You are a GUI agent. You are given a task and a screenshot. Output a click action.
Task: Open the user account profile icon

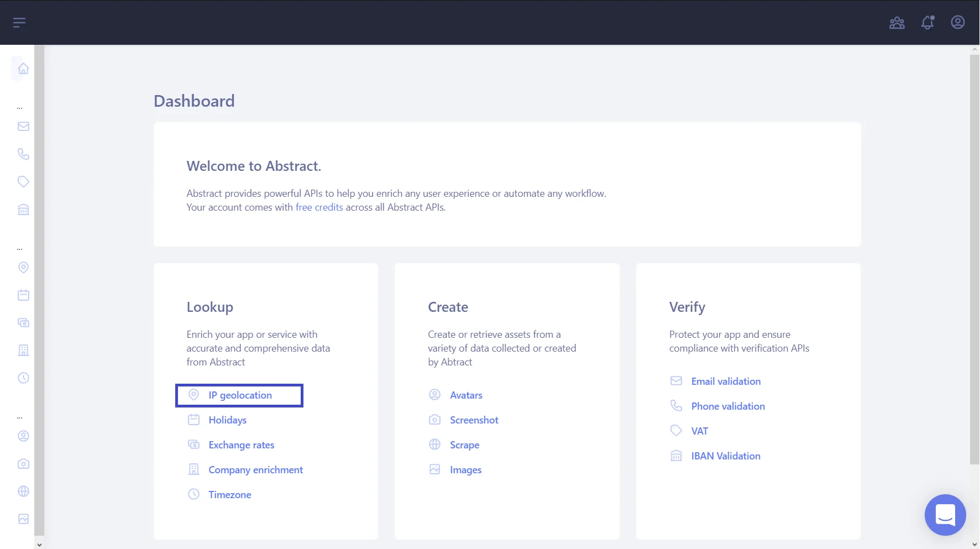click(x=958, y=22)
